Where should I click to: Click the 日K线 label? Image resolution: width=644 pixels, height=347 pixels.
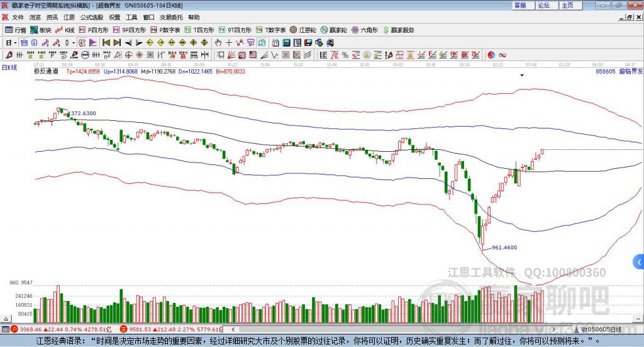point(9,67)
